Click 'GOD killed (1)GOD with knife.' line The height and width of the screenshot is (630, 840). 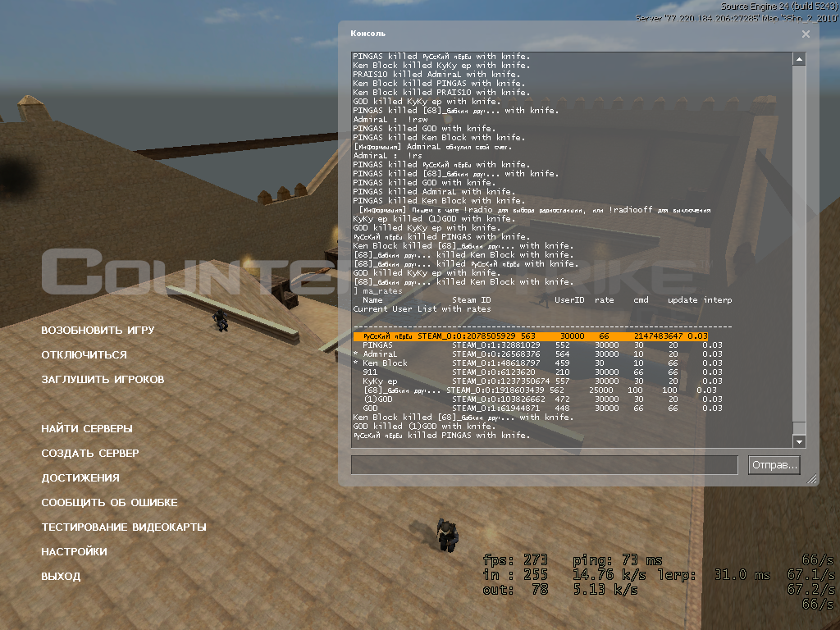pyautogui.click(x=424, y=427)
